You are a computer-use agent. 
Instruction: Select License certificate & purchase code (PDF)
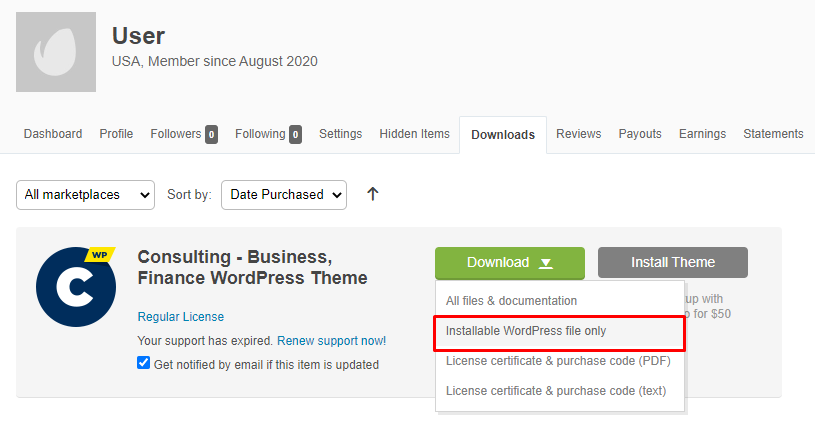point(558,361)
